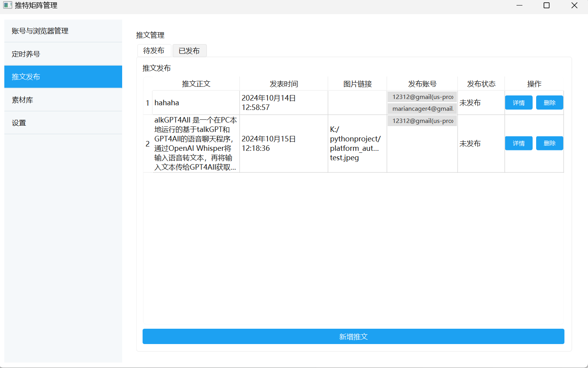588x368 pixels.
Task: View 详情 for the hahaha tweet
Action: (x=518, y=103)
